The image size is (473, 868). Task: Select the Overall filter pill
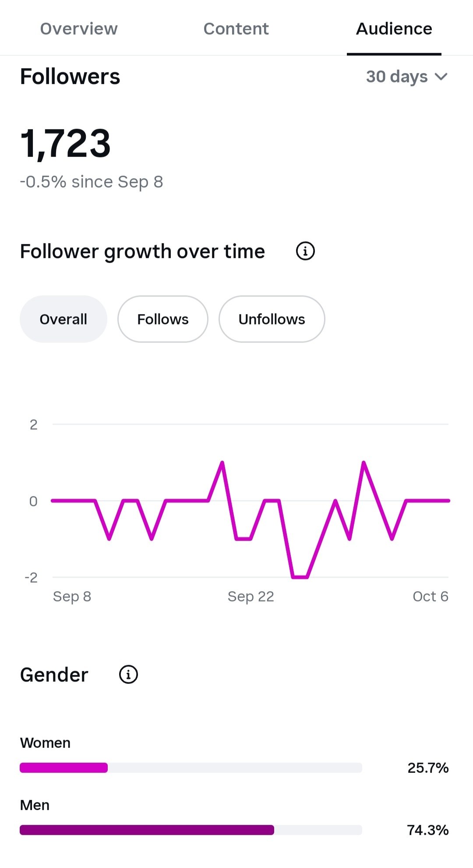[64, 319]
